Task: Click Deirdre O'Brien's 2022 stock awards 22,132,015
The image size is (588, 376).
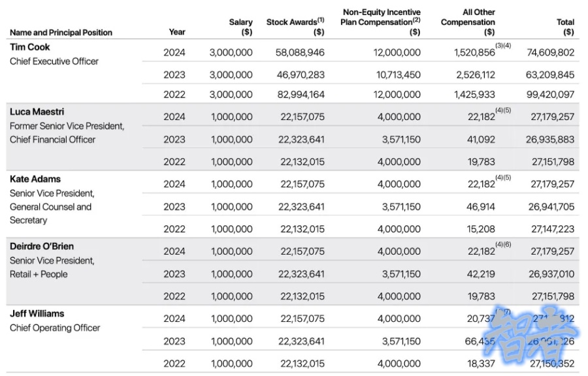Action: [302, 296]
